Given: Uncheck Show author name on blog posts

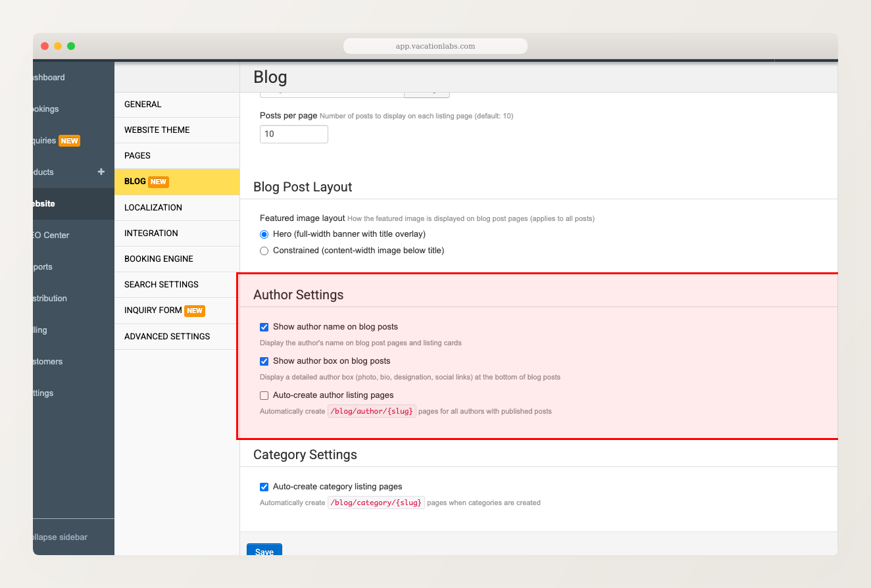Looking at the screenshot, I should [264, 327].
